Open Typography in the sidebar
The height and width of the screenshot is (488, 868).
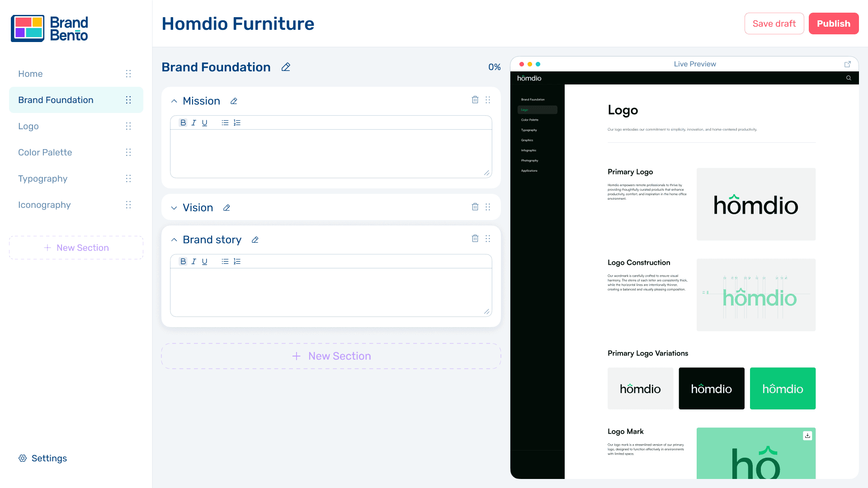(x=43, y=178)
